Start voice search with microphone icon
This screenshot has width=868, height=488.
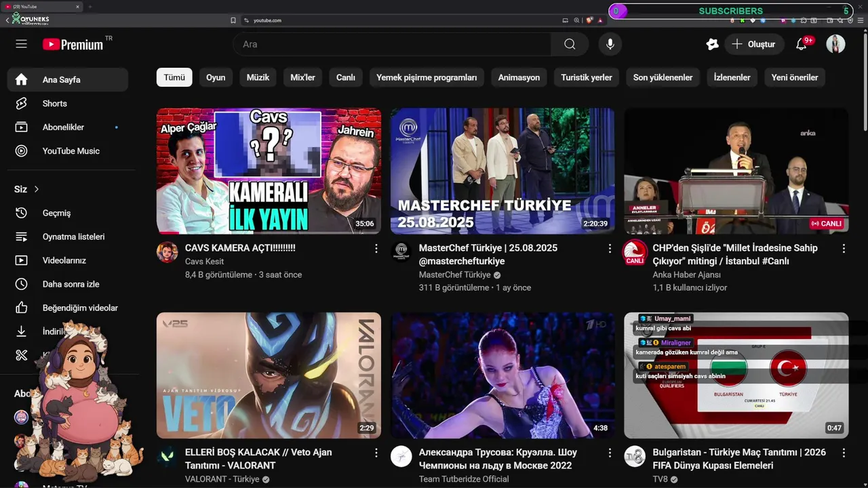(x=610, y=44)
